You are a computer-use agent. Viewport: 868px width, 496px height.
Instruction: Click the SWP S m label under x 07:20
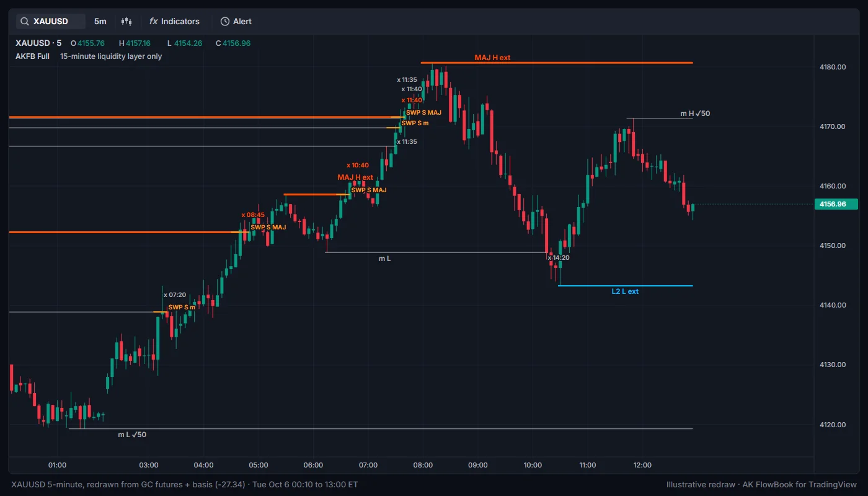pyautogui.click(x=182, y=307)
